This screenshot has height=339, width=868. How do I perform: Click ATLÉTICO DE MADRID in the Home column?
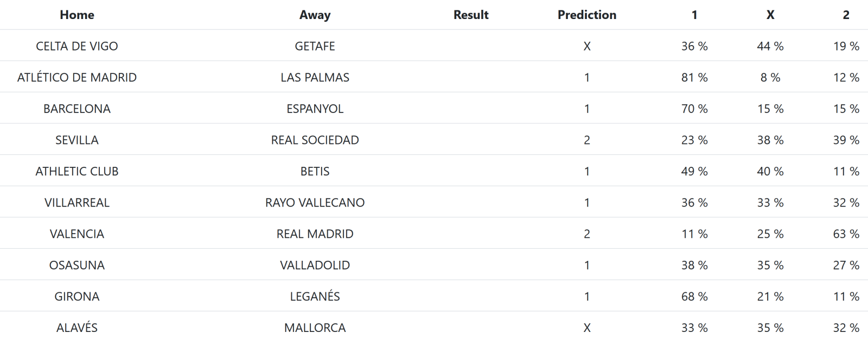pyautogui.click(x=76, y=77)
